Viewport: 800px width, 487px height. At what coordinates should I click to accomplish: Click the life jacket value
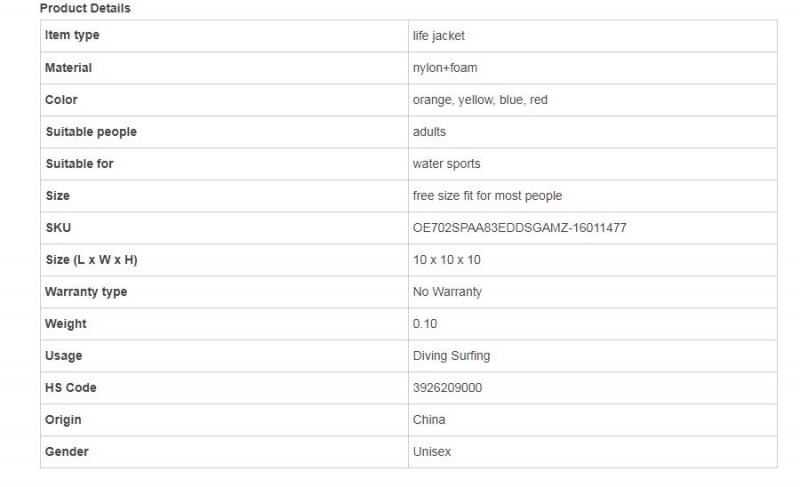tap(438, 36)
